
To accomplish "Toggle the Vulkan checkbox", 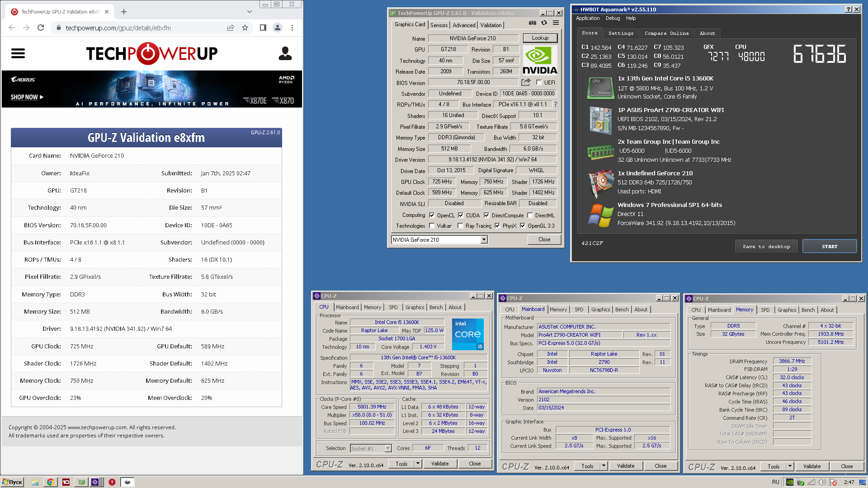I will [x=432, y=226].
